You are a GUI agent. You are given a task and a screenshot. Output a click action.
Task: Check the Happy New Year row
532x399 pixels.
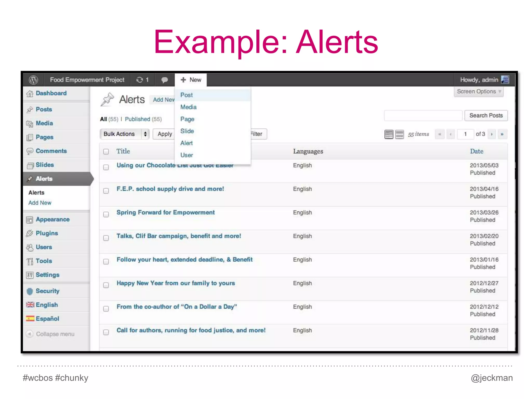(x=106, y=285)
